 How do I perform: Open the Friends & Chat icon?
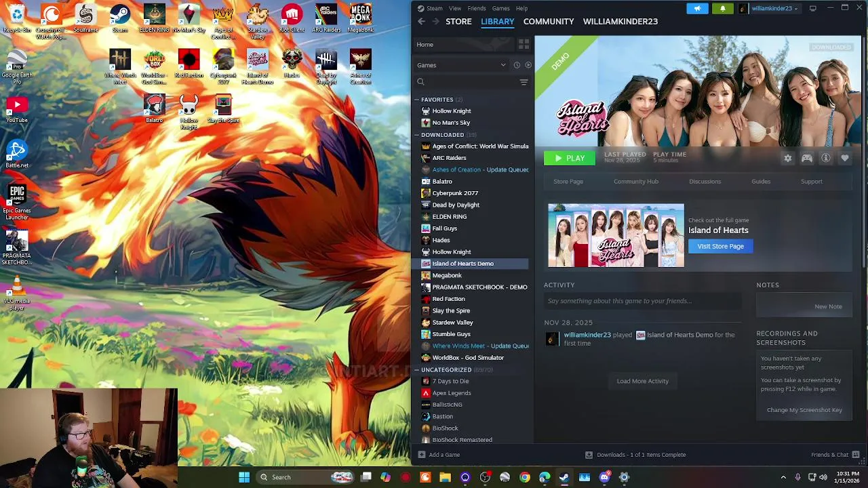[x=856, y=455]
